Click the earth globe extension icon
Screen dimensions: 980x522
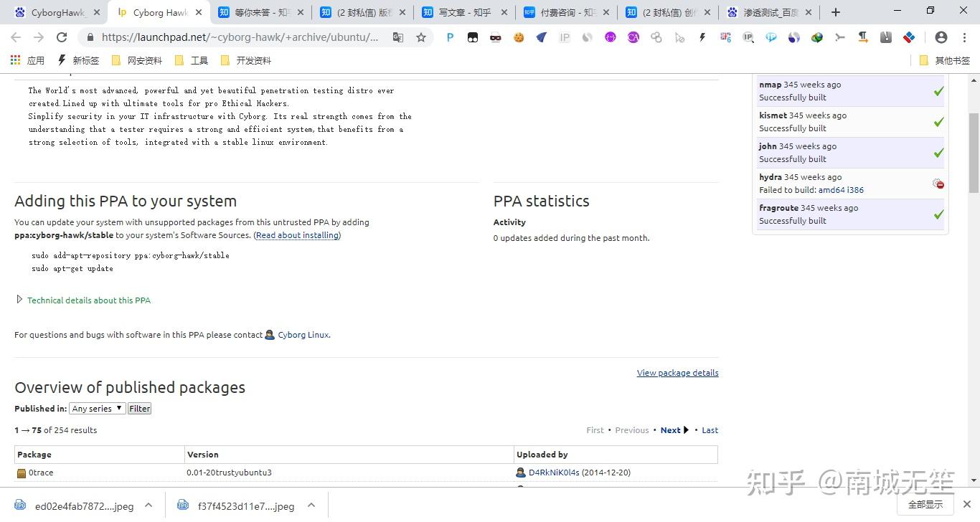point(817,37)
